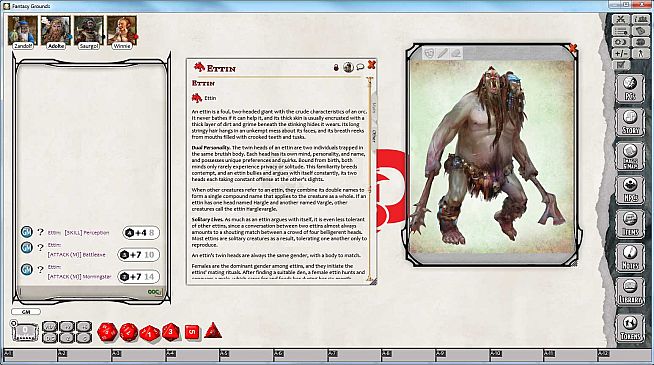Click the second hotkey bar slot
The height and width of the screenshot is (365, 654).
pyautogui.click(x=84, y=355)
